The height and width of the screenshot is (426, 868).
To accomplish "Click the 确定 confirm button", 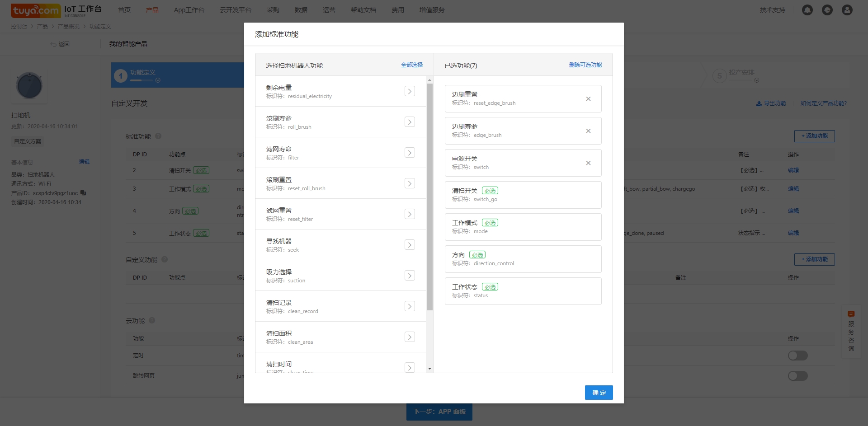I will point(599,393).
